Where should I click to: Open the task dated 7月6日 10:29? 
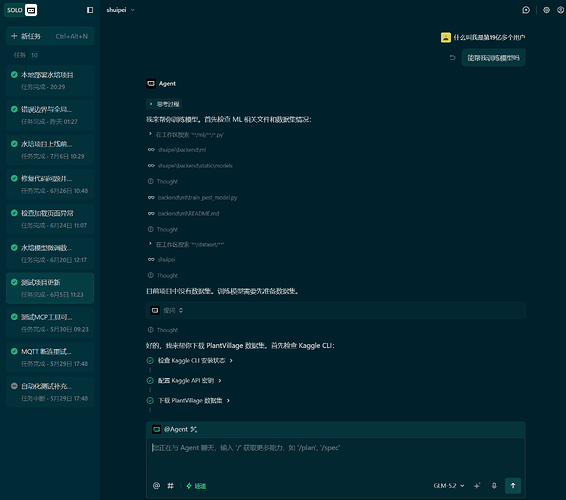tap(50, 150)
